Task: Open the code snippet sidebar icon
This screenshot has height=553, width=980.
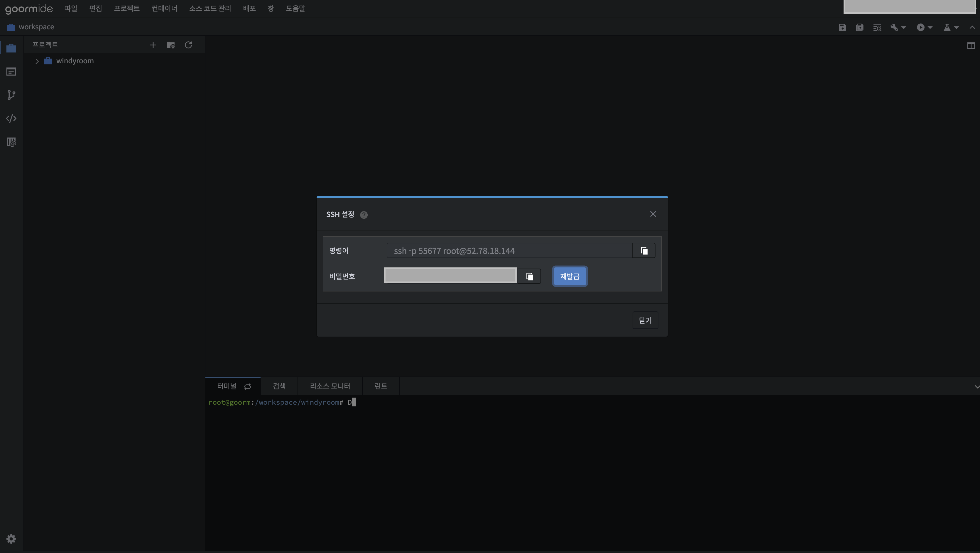Action: pos(11,118)
